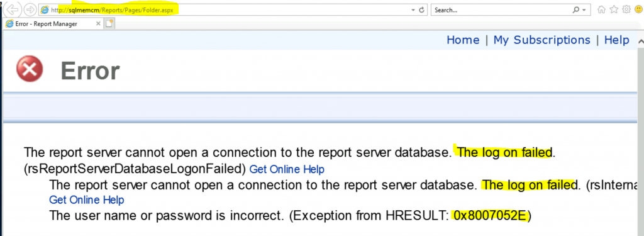This screenshot has height=236, width=644.
Task: Click the indented Get Online Help link
Action: coord(87,200)
